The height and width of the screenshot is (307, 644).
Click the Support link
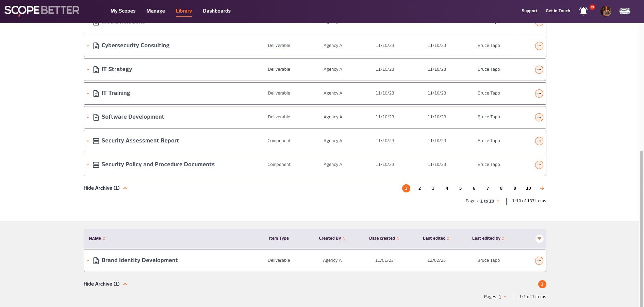click(x=529, y=11)
